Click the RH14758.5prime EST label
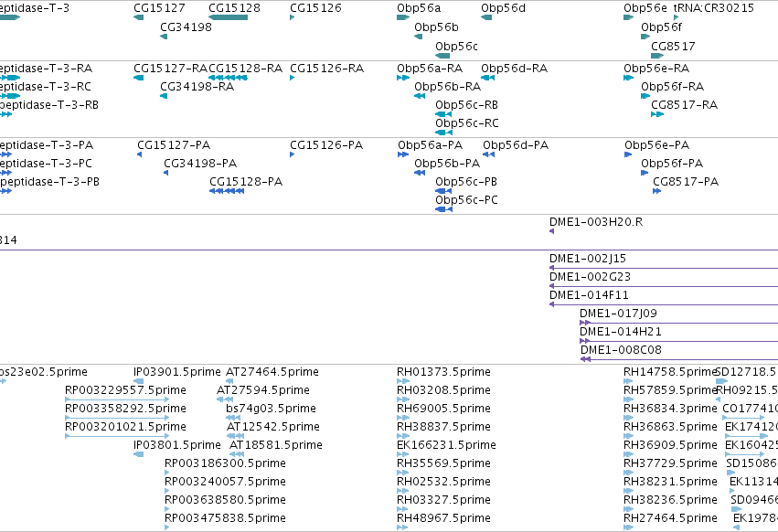This screenshot has width=778, height=532. [670, 372]
